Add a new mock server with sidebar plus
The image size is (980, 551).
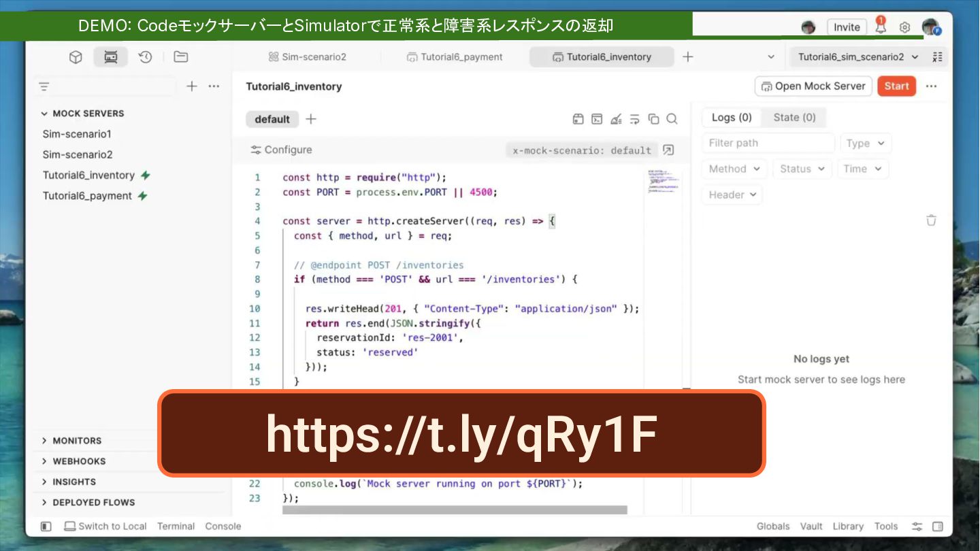(192, 86)
